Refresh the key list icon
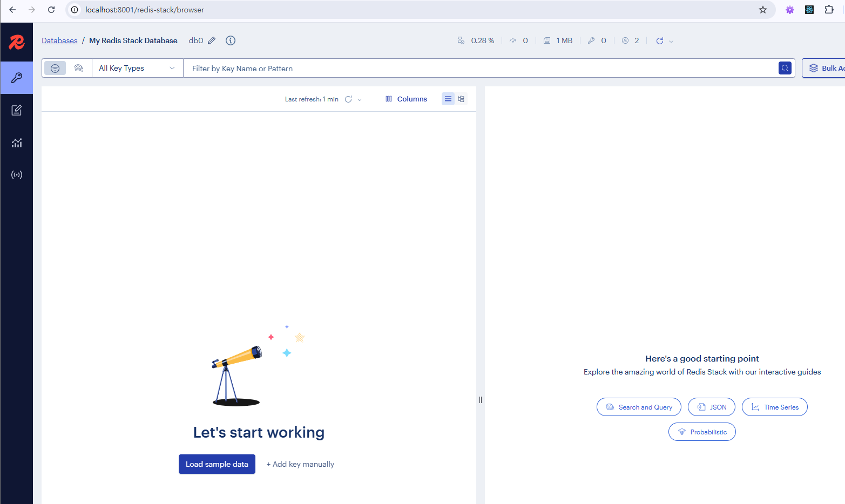The height and width of the screenshot is (504, 845). pyautogui.click(x=348, y=99)
